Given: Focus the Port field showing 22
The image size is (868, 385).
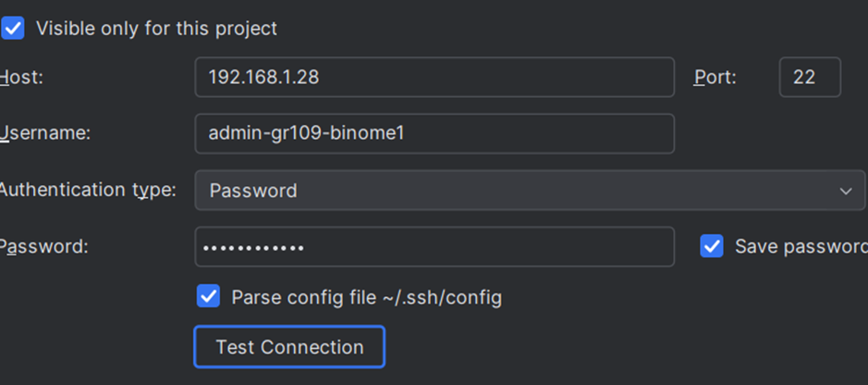Looking at the screenshot, I should point(810,77).
